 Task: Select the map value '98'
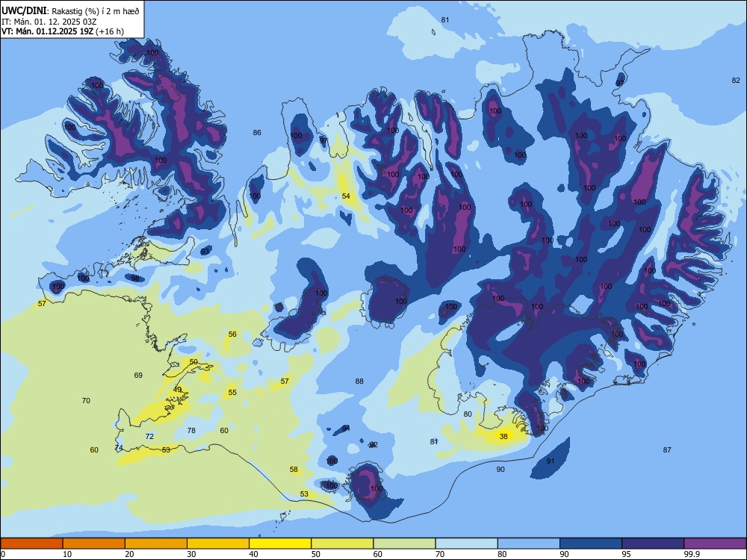point(135,278)
